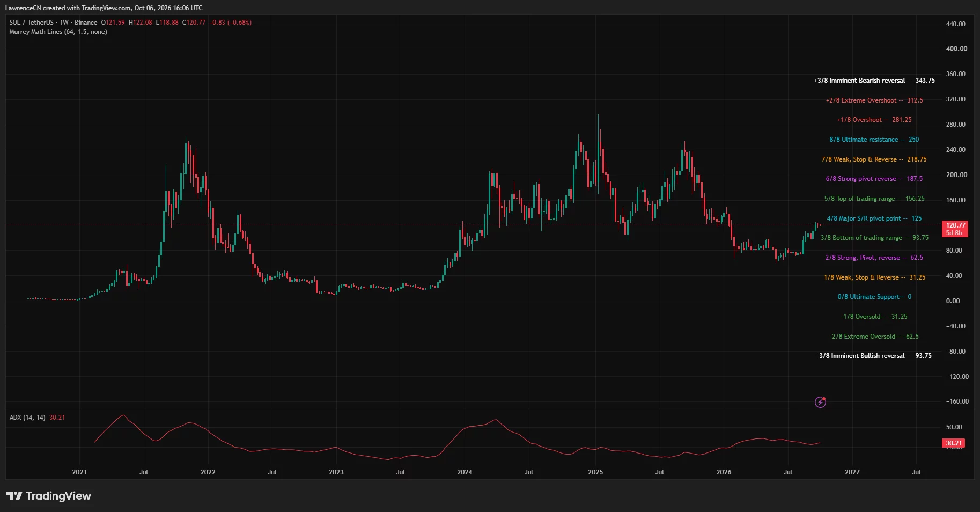Click the red ADX value 30.21 in legend
The width and height of the screenshot is (980, 512).
pyautogui.click(x=57, y=418)
